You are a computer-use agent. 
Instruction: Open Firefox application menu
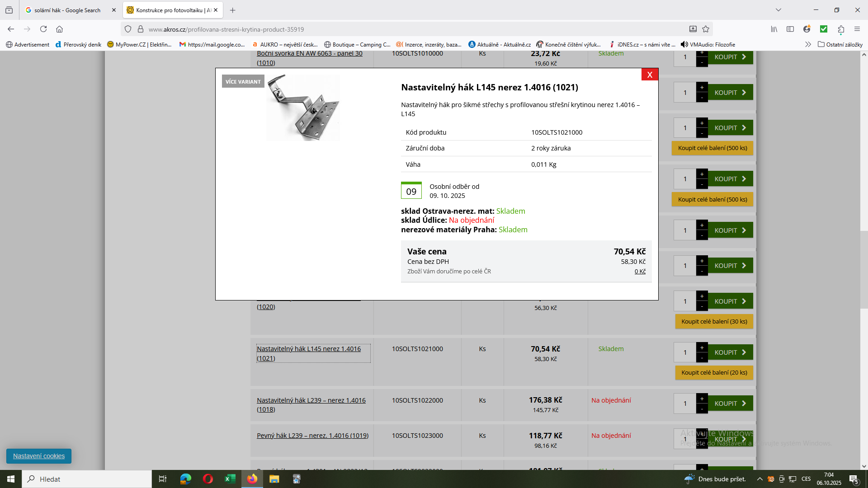(857, 29)
